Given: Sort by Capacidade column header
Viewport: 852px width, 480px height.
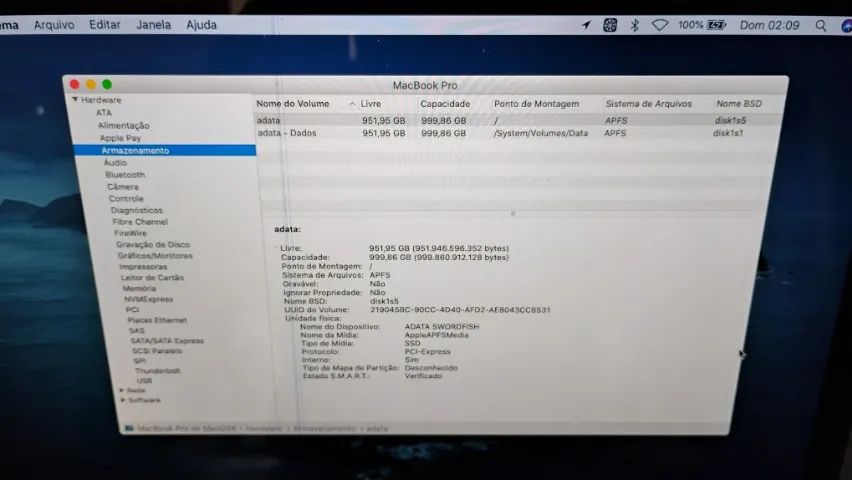Looking at the screenshot, I should 445,103.
